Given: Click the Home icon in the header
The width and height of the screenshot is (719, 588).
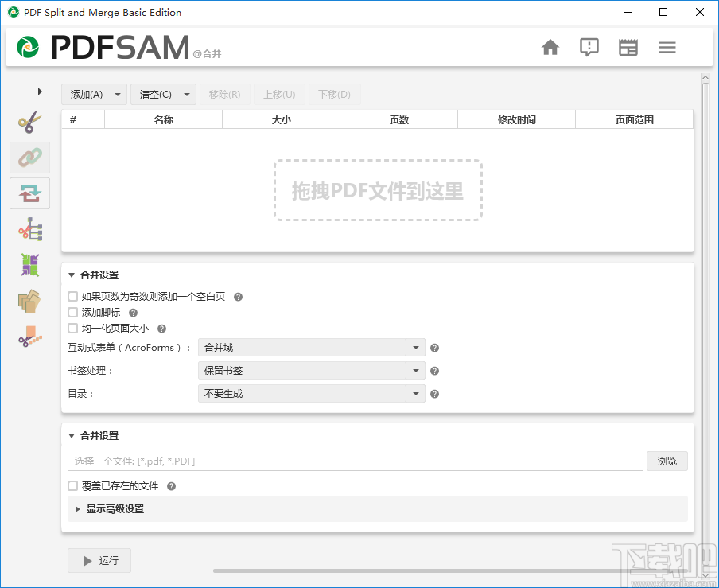Looking at the screenshot, I should click(x=550, y=48).
